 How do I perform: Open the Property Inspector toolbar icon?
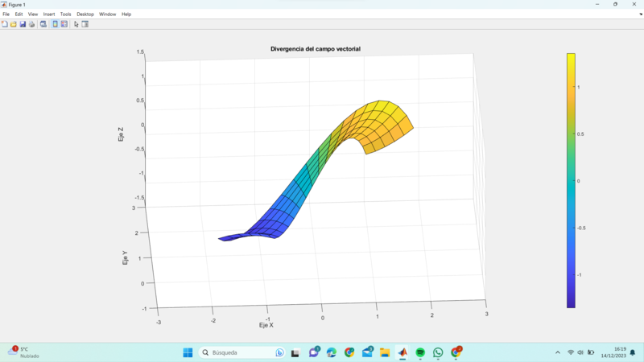pyautogui.click(x=85, y=24)
